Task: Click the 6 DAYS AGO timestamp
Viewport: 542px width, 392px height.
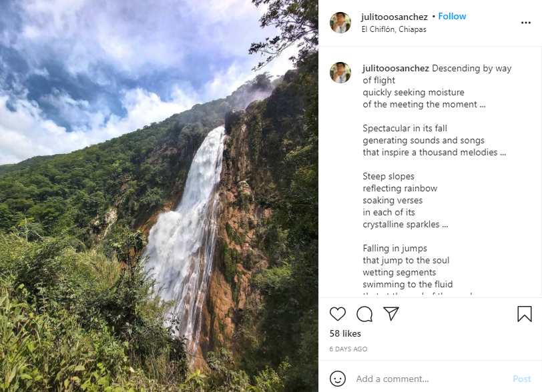Action: coord(348,349)
